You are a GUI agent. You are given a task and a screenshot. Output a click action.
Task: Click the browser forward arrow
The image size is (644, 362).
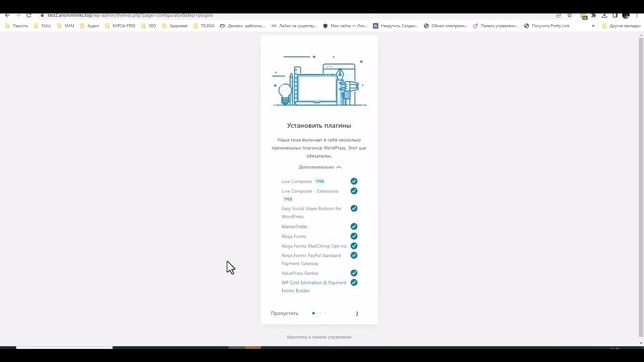tap(18, 15)
